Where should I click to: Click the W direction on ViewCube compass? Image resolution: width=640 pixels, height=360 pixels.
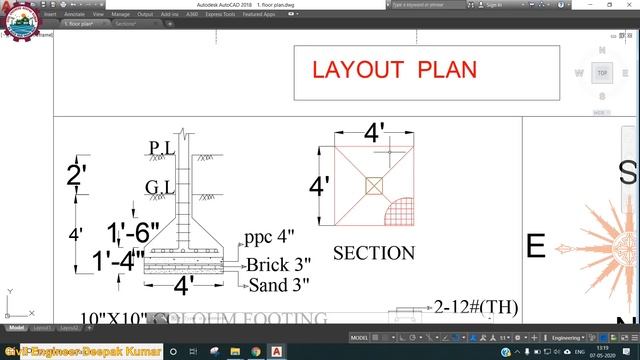tap(579, 73)
